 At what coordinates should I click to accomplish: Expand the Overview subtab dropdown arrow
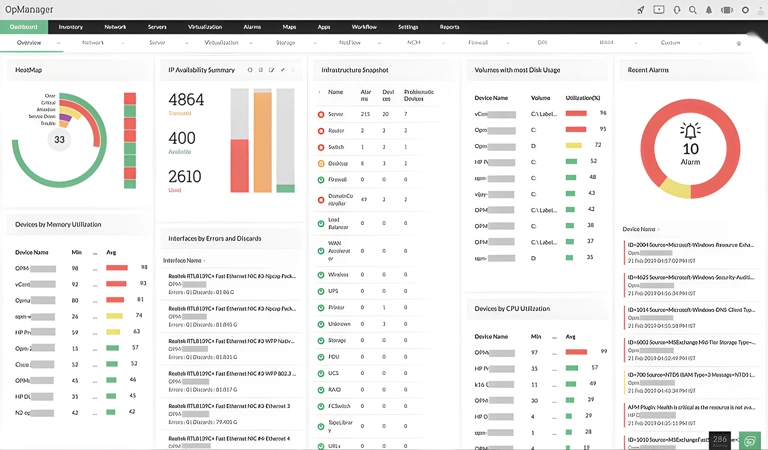pyautogui.click(x=58, y=43)
